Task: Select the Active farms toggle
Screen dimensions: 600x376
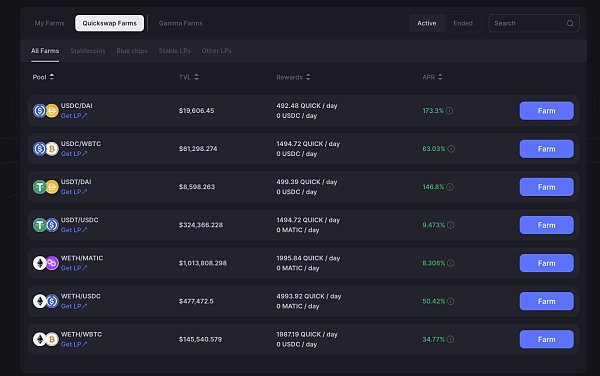Action: click(427, 23)
